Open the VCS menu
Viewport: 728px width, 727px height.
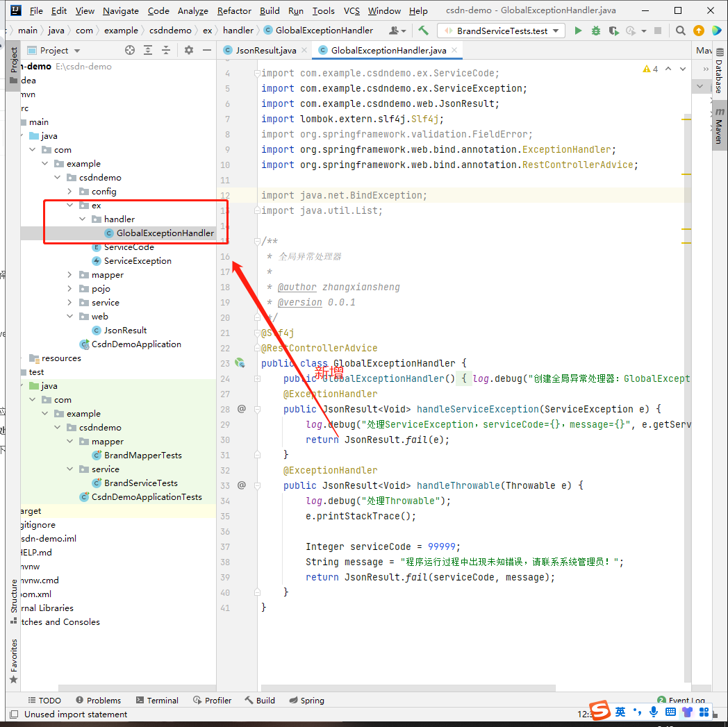point(351,10)
